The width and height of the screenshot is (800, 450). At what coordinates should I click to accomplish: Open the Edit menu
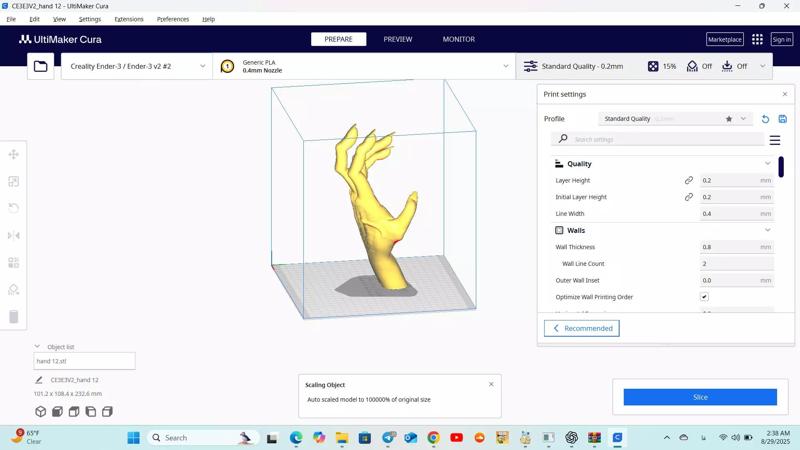[34, 19]
